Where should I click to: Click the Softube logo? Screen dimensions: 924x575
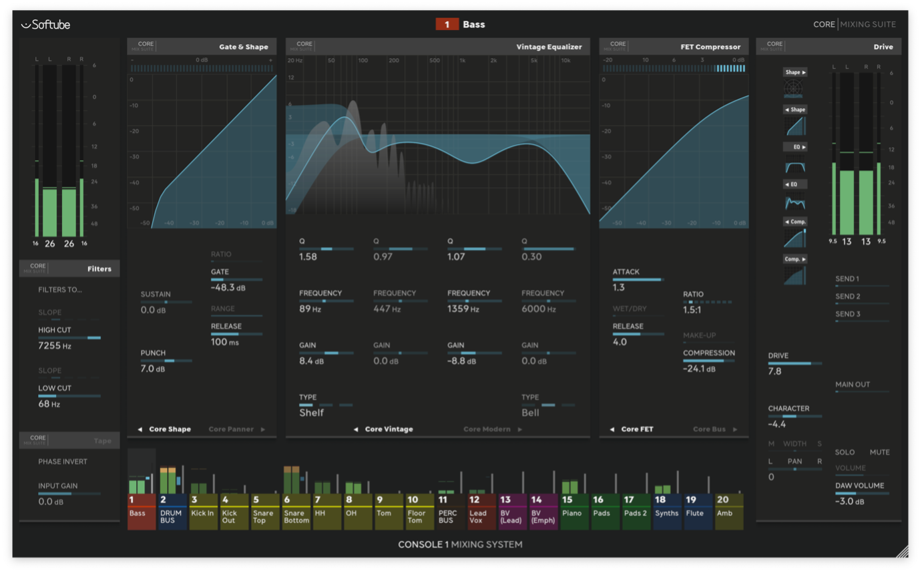(45, 25)
